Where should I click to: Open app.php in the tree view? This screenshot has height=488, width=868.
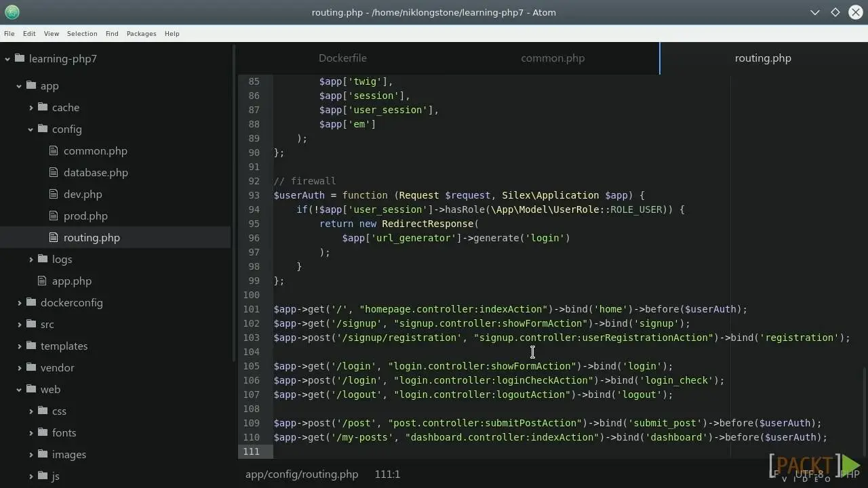pyautogui.click(x=72, y=281)
